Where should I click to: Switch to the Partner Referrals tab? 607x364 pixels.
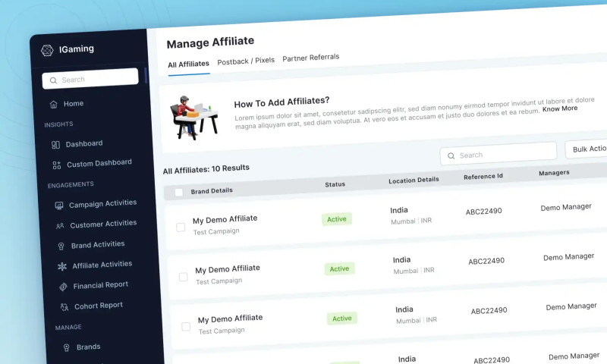coord(310,58)
